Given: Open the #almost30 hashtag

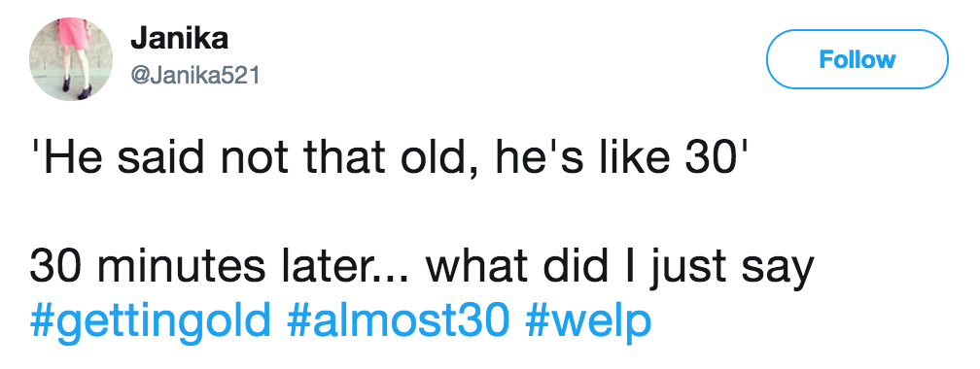Looking at the screenshot, I should click(x=399, y=319).
